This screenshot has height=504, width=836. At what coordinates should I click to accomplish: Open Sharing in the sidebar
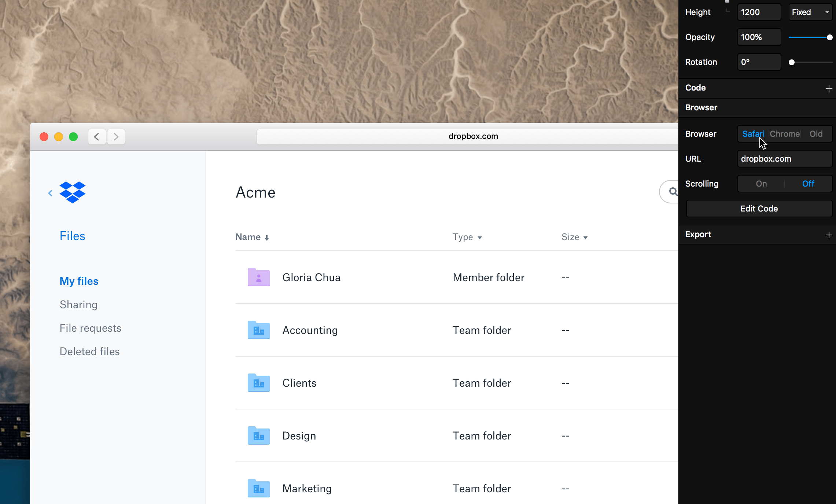click(x=78, y=305)
